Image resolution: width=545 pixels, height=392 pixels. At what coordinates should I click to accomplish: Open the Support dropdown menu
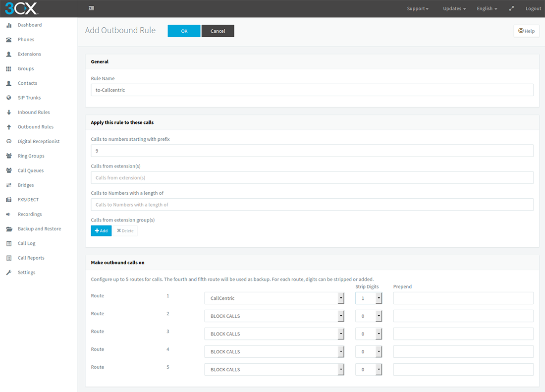[418, 9]
